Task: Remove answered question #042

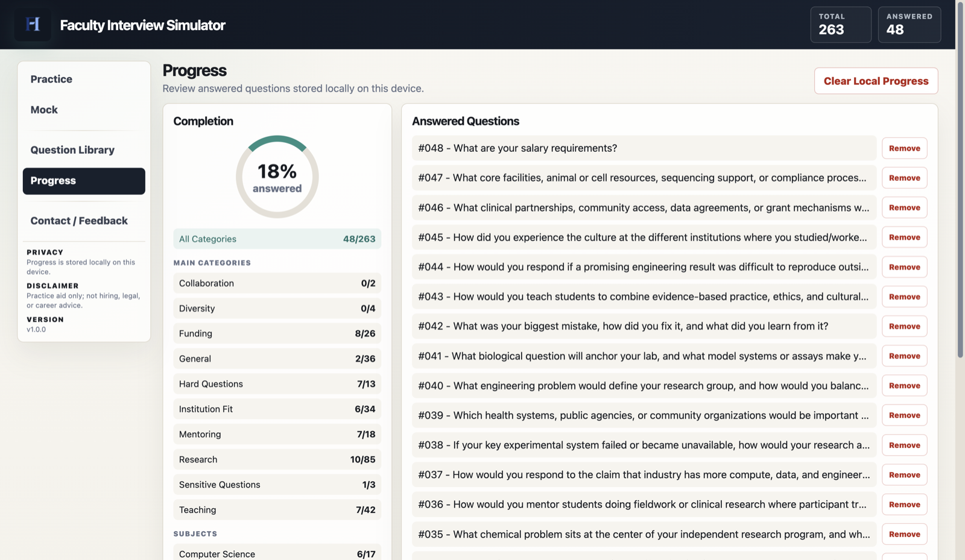Action: [x=904, y=326]
